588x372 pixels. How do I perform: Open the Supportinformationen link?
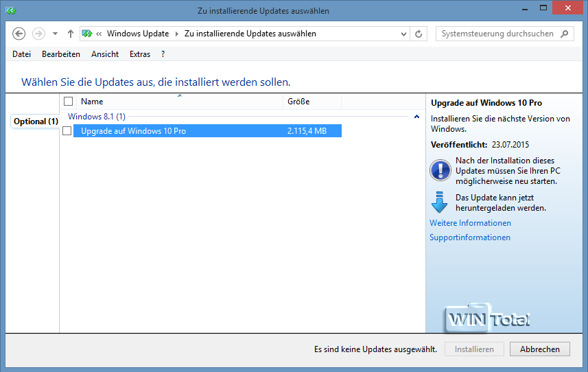click(470, 237)
